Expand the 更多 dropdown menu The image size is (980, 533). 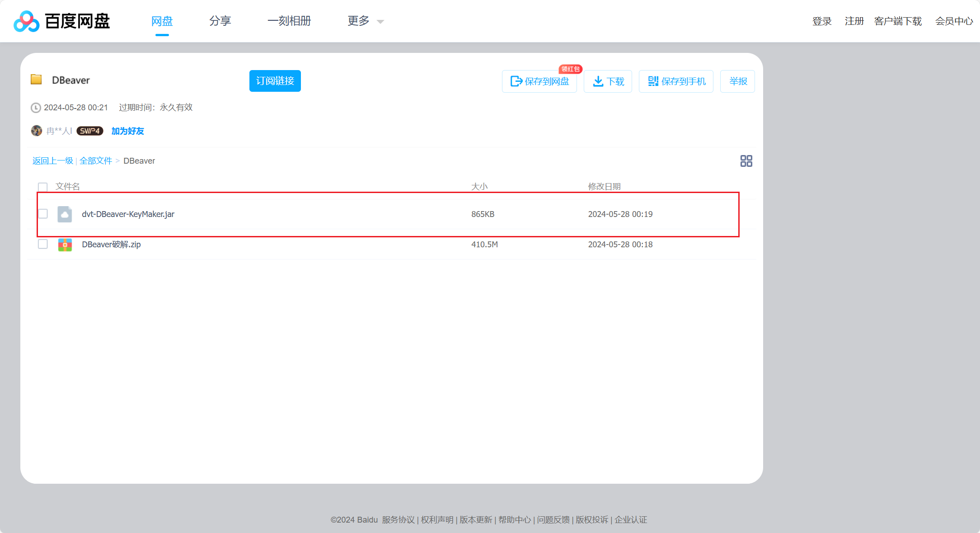point(365,21)
